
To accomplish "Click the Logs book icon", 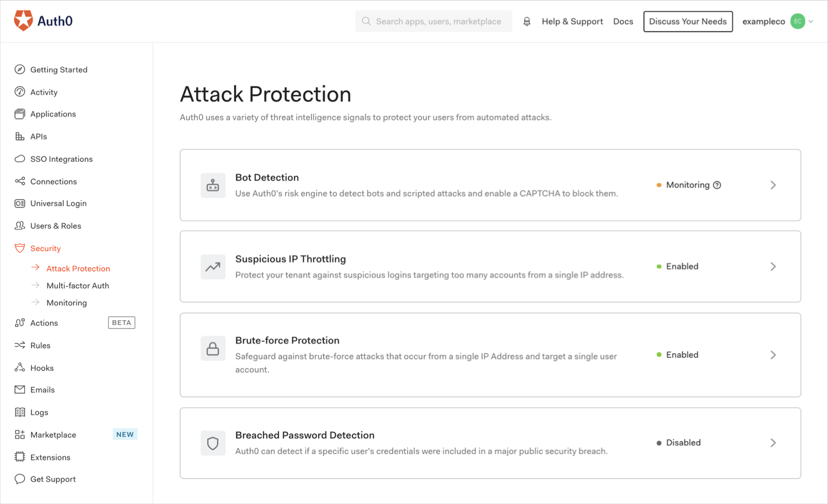I will (x=20, y=412).
